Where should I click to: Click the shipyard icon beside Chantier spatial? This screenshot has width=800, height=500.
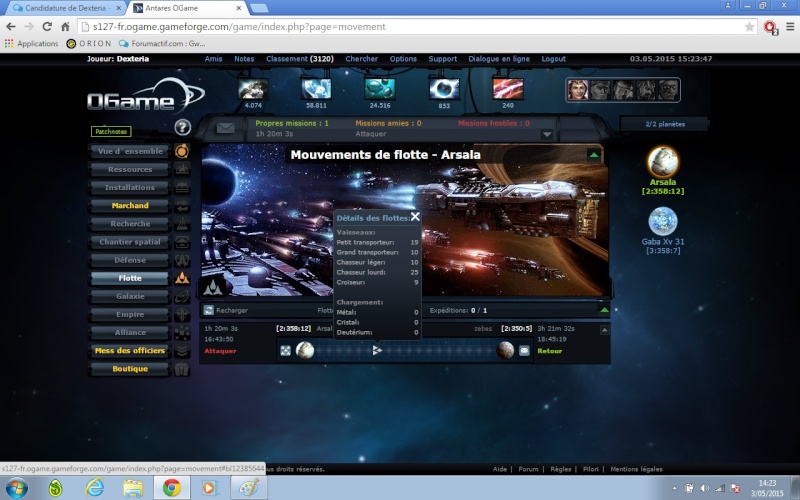point(182,242)
